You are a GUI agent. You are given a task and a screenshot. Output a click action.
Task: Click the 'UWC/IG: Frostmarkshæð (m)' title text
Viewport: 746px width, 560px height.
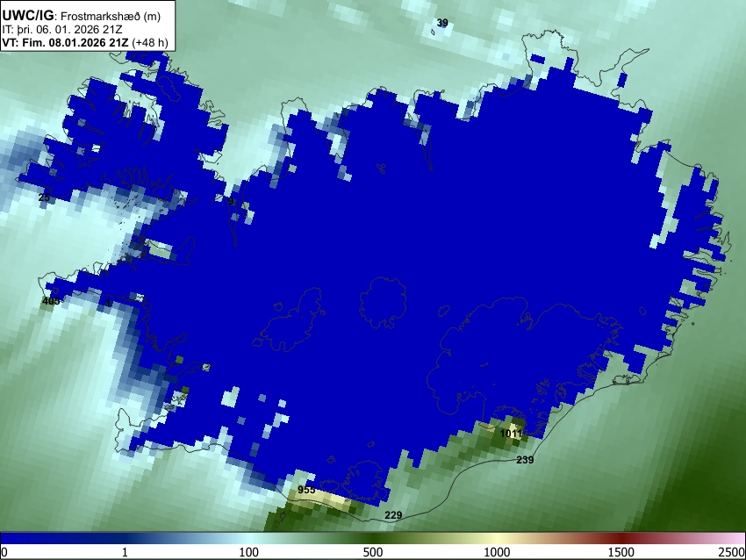point(82,16)
